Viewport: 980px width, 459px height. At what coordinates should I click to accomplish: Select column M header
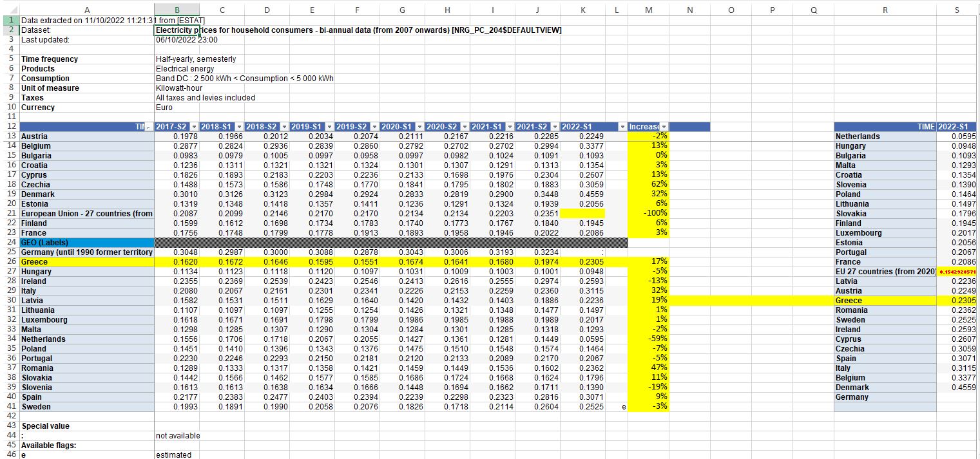pyautogui.click(x=648, y=10)
